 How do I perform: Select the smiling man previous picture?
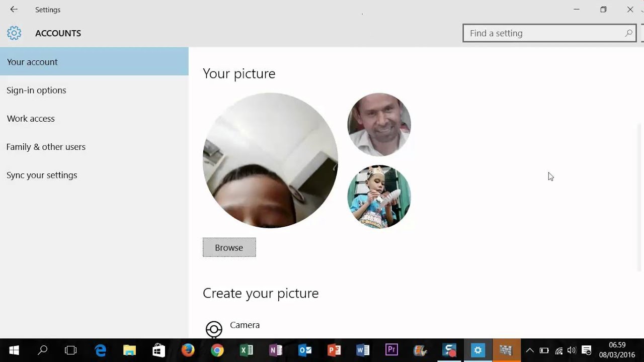379,125
